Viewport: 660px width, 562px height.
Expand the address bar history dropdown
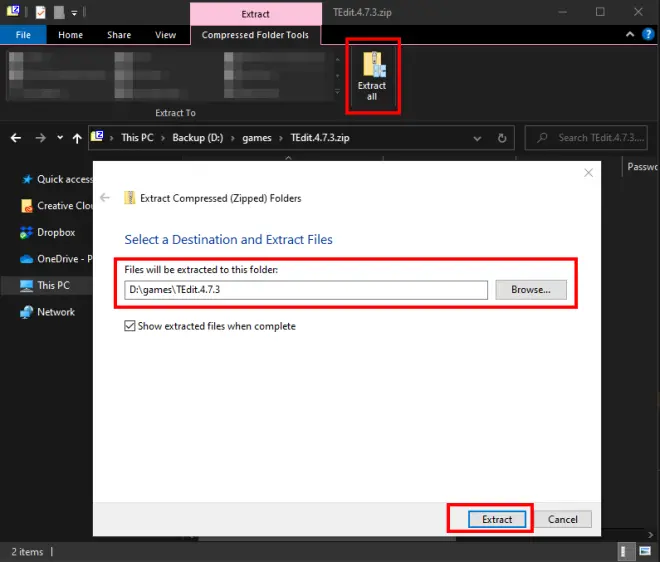475,138
